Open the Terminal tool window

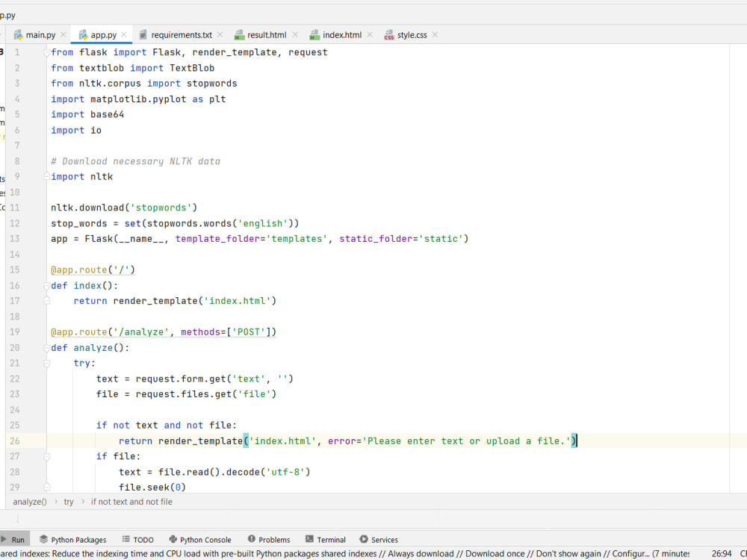[x=326, y=540]
